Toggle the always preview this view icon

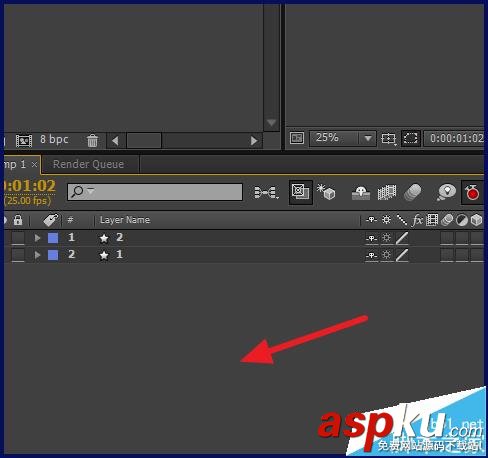[297, 138]
